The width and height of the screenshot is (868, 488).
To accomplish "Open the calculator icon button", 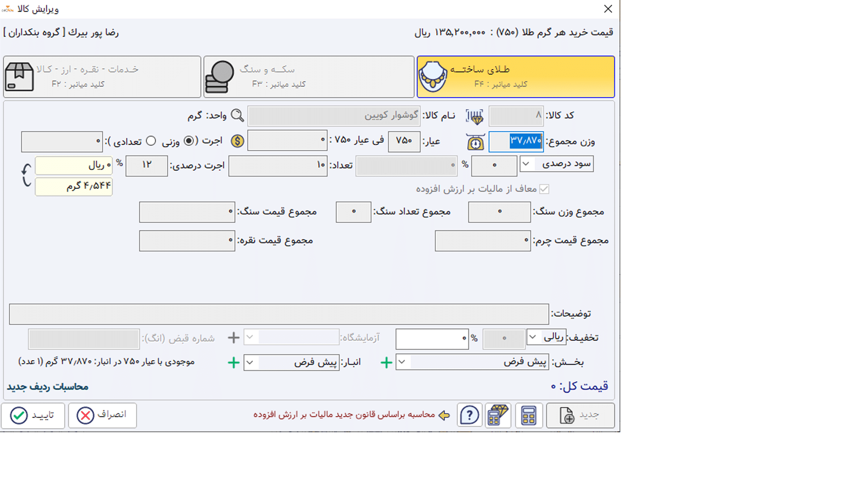I will pyautogui.click(x=528, y=415).
